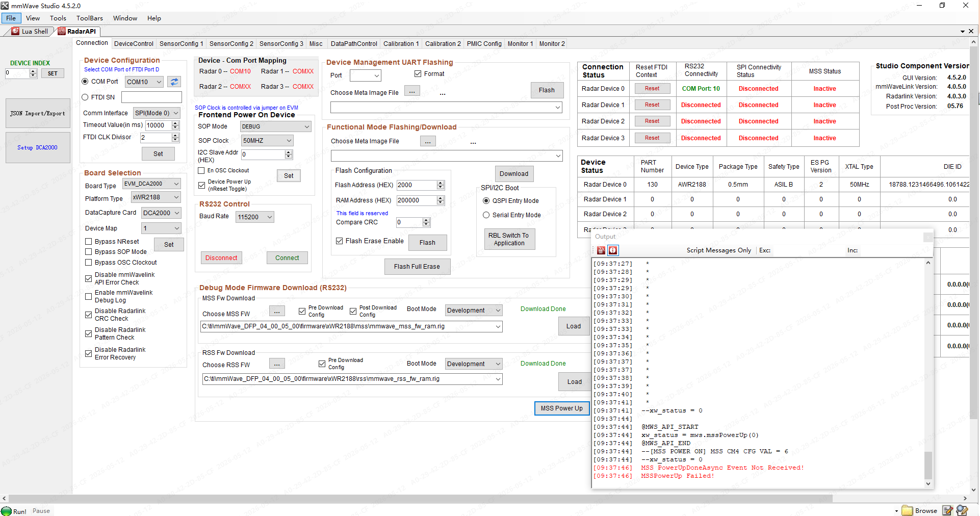This screenshot has width=980, height=516.
Task: Uncheck Disable Radarlink CRC Check
Action: pos(89,315)
